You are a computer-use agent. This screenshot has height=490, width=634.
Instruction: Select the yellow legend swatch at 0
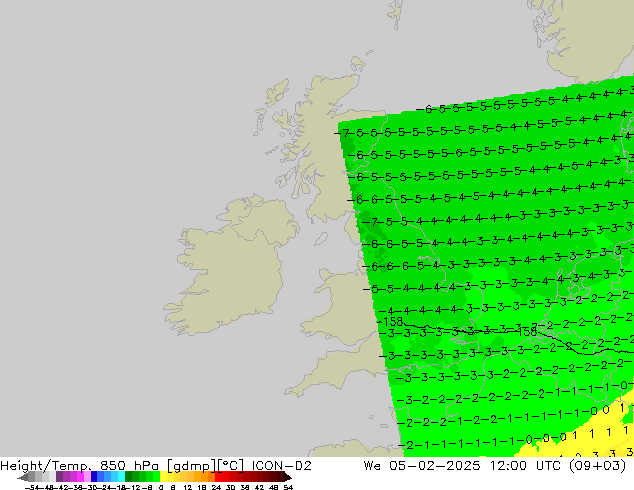tap(163, 476)
